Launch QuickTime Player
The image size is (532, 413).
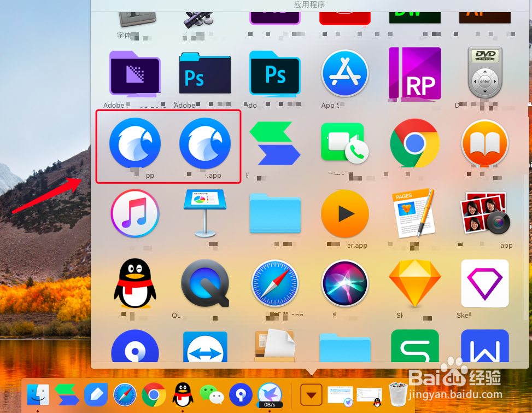205,283
